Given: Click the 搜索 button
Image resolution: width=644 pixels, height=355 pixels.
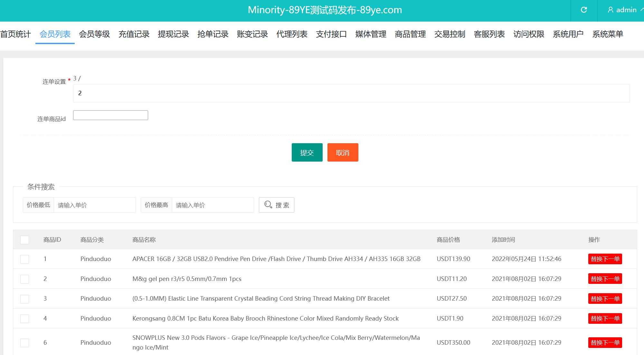Looking at the screenshot, I should pyautogui.click(x=277, y=205).
